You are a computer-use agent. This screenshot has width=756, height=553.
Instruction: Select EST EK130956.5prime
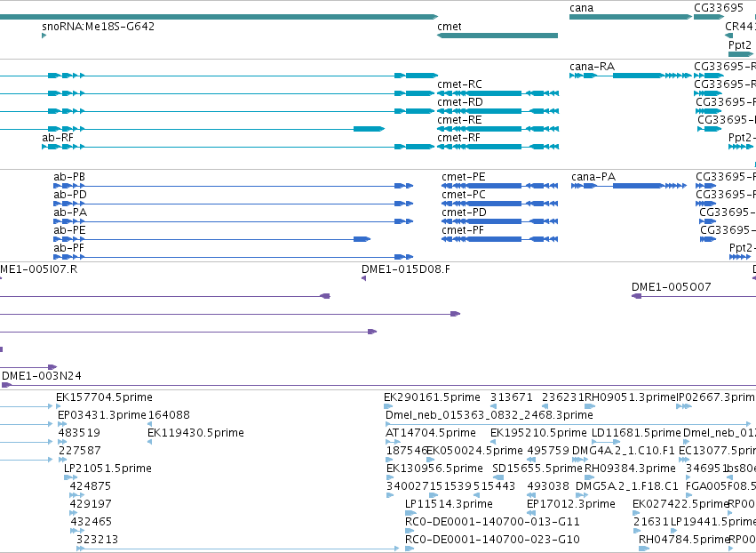(434, 469)
